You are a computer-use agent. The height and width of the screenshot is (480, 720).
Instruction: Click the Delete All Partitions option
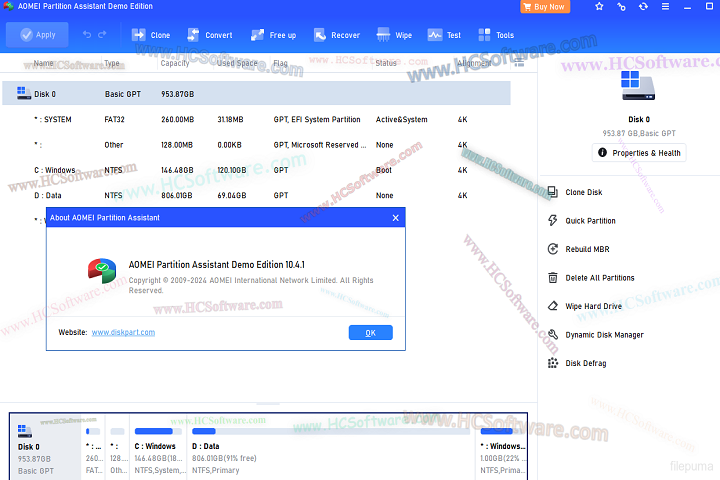click(591, 277)
